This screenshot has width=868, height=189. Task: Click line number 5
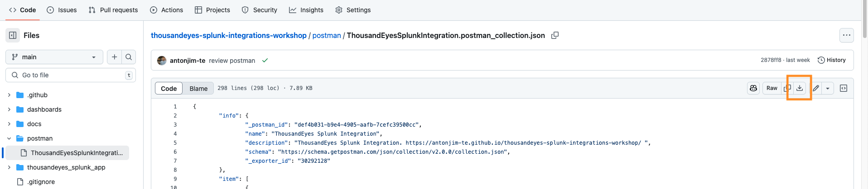[175, 143]
